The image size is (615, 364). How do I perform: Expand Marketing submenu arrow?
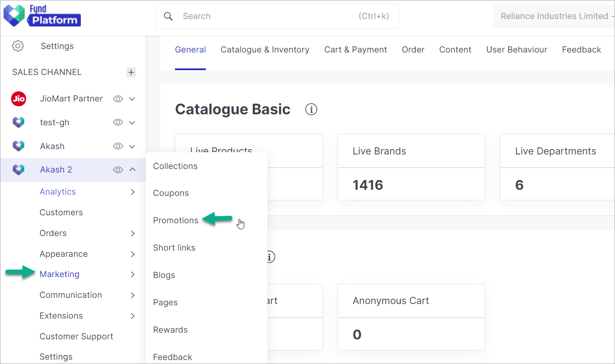[x=133, y=274]
